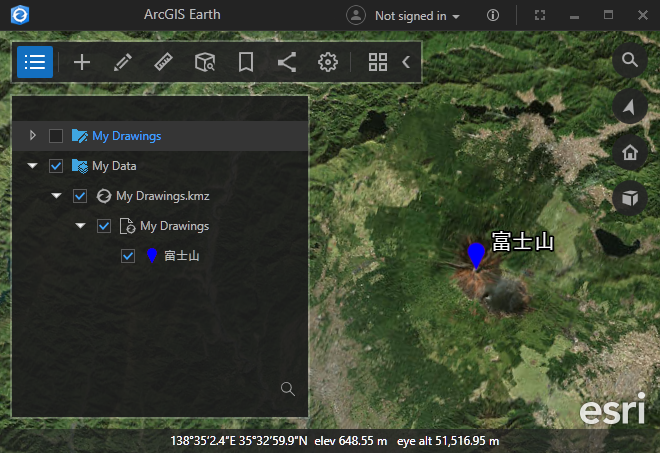The image size is (660, 453).
Task: Click the eye alt 51,516.95 m readout
Action: (x=448, y=441)
